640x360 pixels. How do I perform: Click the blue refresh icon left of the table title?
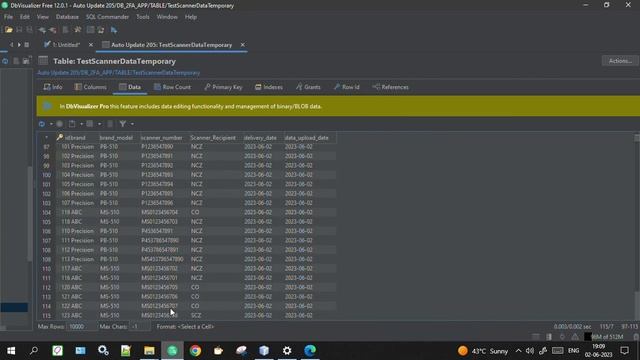pos(5,61)
